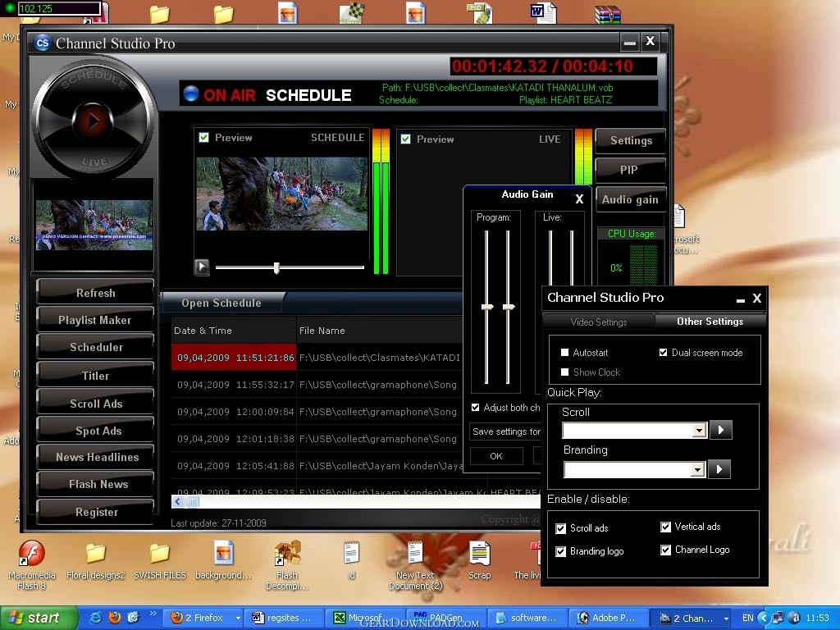Uncheck the Branding logo checkbox
The height and width of the screenshot is (630, 840).
pyautogui.click(x=561, y=552)
